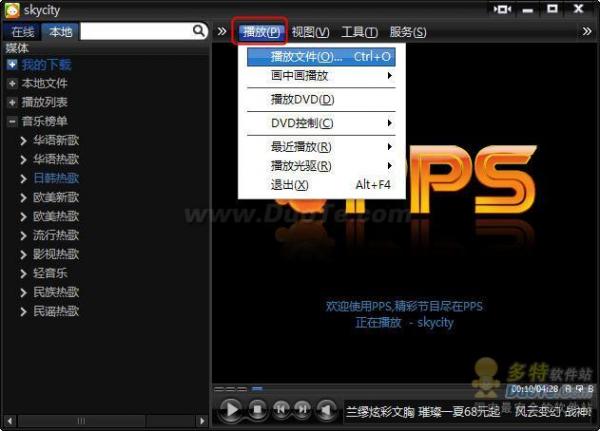This screenshot has height=431, width=600.
Task: Click the sidebar scroll-left arrow
Action: (x=10, y=421)
